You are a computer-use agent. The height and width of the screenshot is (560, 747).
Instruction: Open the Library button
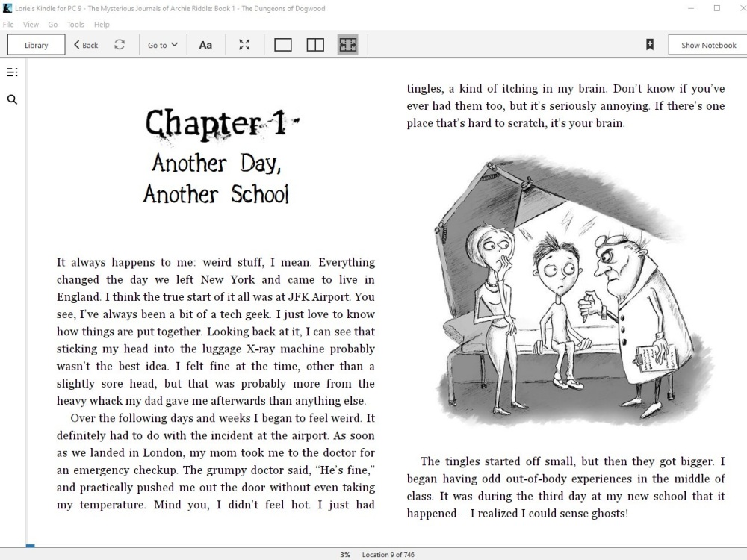pos(36,45)
